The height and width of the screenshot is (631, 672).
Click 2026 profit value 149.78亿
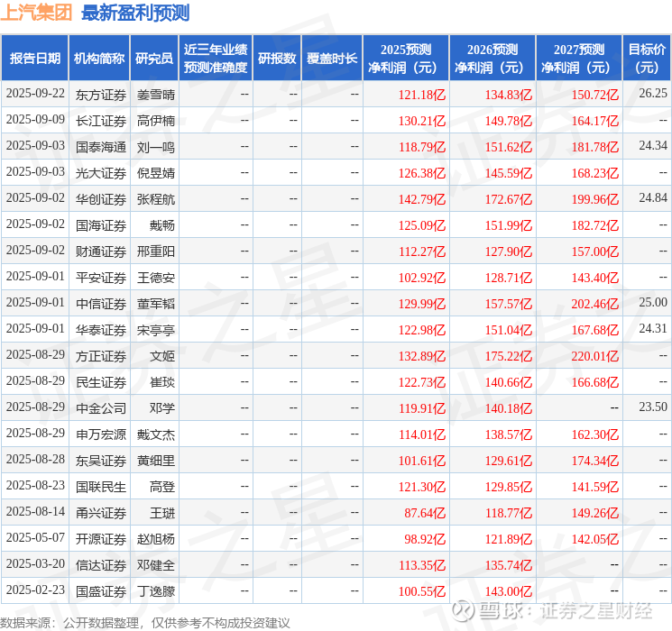(509, 121)
